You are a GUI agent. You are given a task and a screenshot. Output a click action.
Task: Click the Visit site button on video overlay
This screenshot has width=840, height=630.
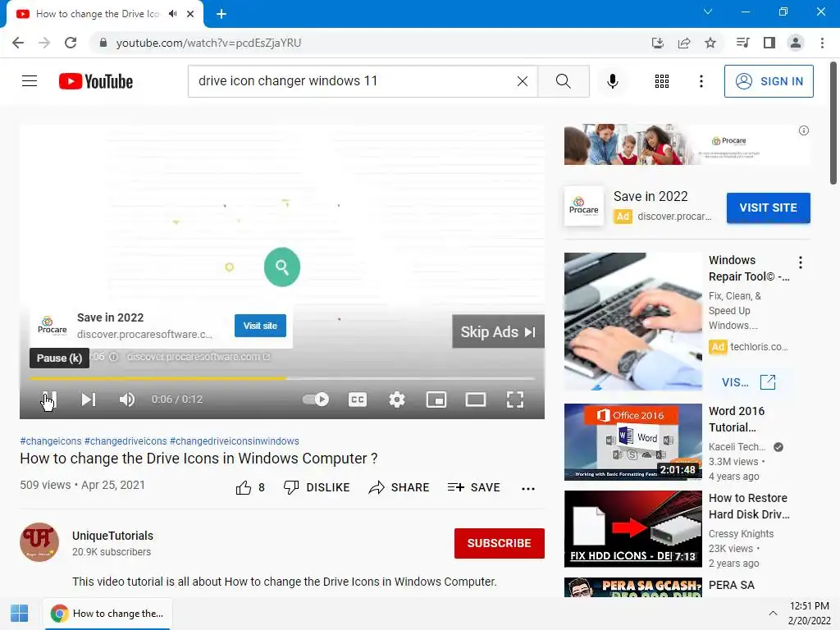[x=260, y=326]
